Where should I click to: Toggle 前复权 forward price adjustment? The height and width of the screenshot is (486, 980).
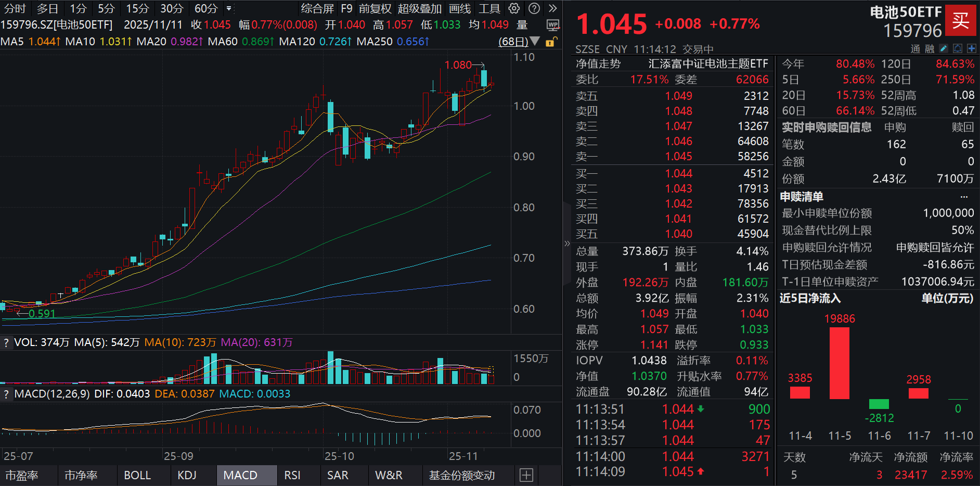point(375,8)
